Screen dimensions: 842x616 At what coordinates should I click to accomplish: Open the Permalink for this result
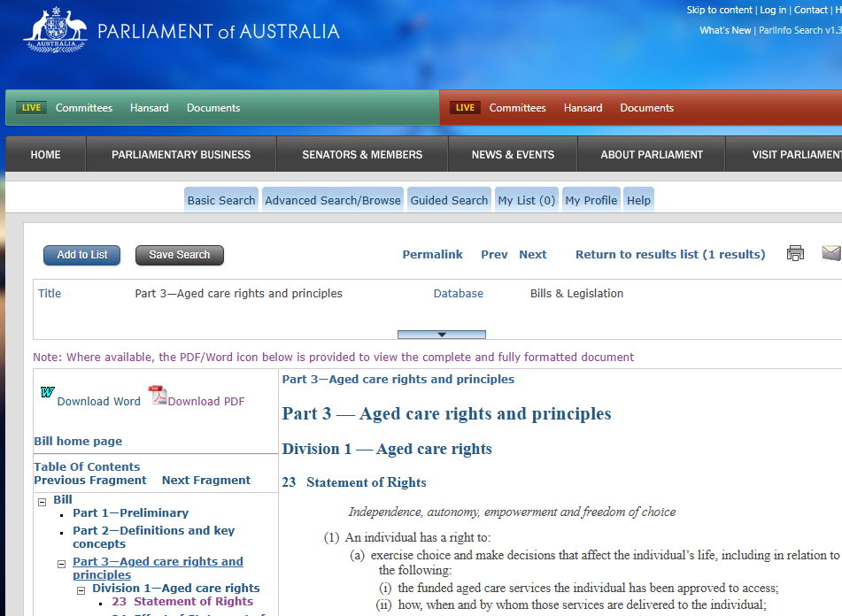pyautogui.click(x=432, y=254)
